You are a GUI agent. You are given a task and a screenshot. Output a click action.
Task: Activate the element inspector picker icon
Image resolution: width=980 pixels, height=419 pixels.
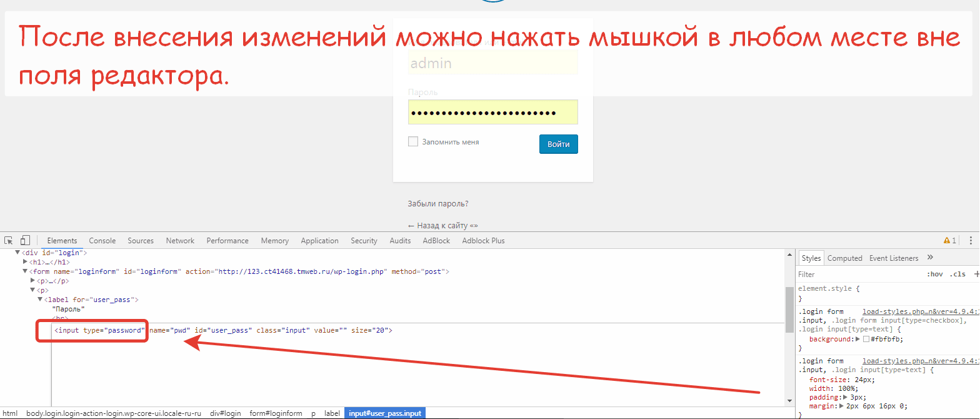pos(9,241)
